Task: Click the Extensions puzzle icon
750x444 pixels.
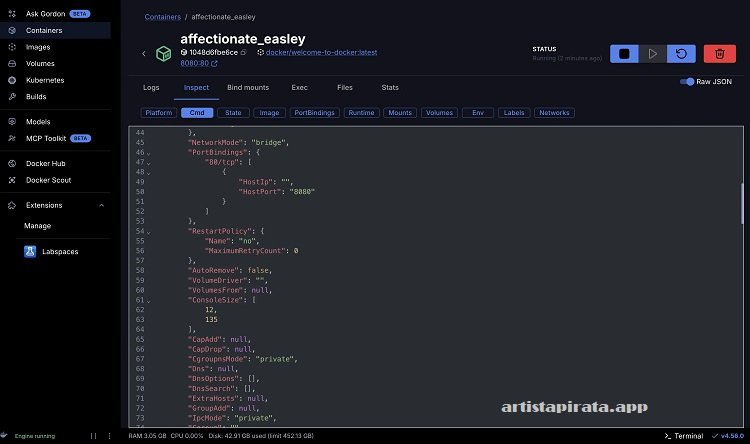Action: (x=12, y=205)
